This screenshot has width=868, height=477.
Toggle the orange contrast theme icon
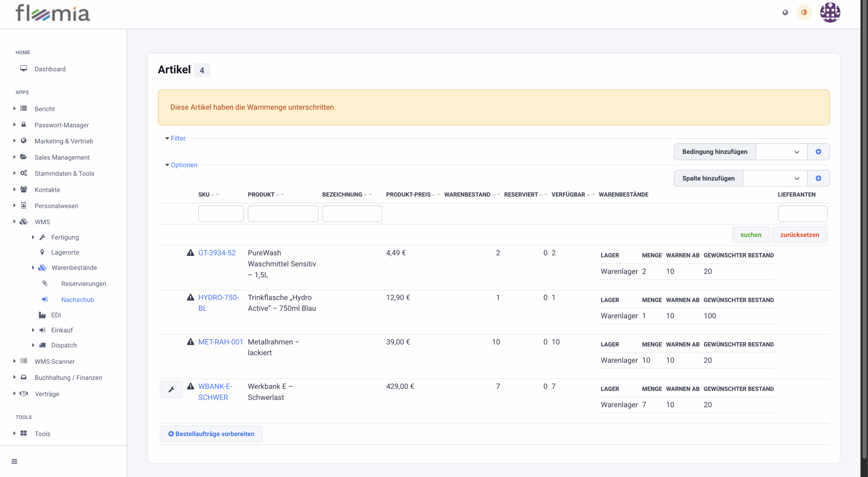804,13
